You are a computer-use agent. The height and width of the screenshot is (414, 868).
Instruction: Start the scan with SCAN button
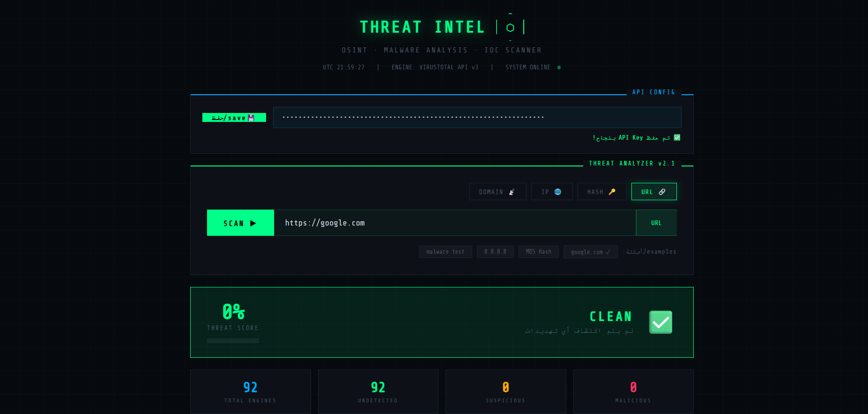(240, 223)
